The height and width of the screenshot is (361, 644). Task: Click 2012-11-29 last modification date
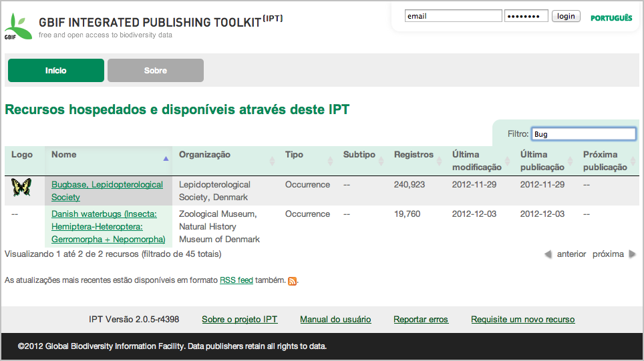click(474, 185)
